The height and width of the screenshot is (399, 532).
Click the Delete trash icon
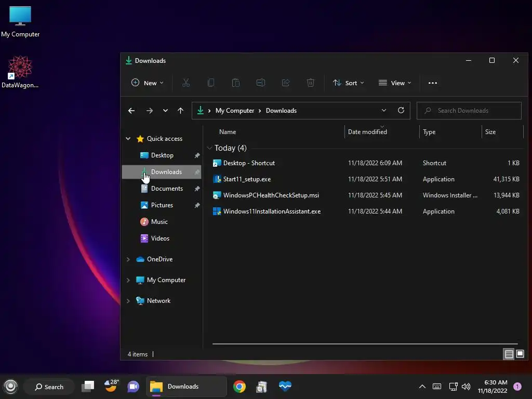[311, 83]
